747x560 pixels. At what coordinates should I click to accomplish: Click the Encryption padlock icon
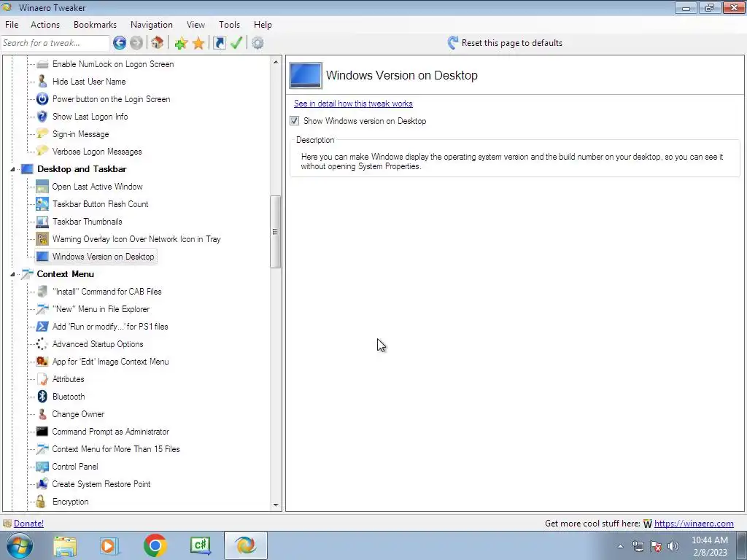42,502
